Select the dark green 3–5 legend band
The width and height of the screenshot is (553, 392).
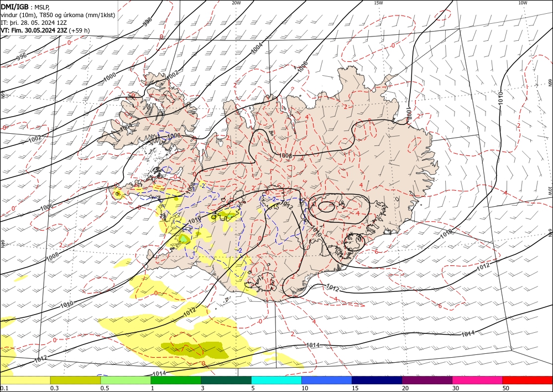[x=226, y=380]
